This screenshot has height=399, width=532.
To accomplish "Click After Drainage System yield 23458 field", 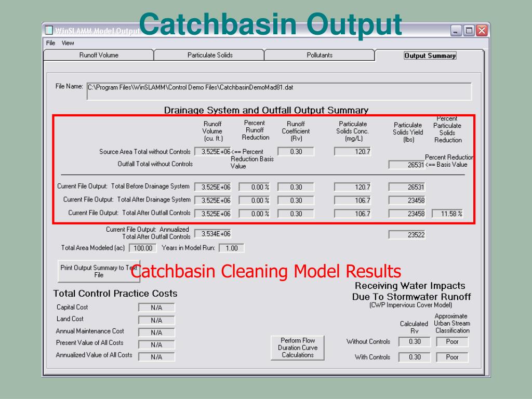I will point(407,200).
